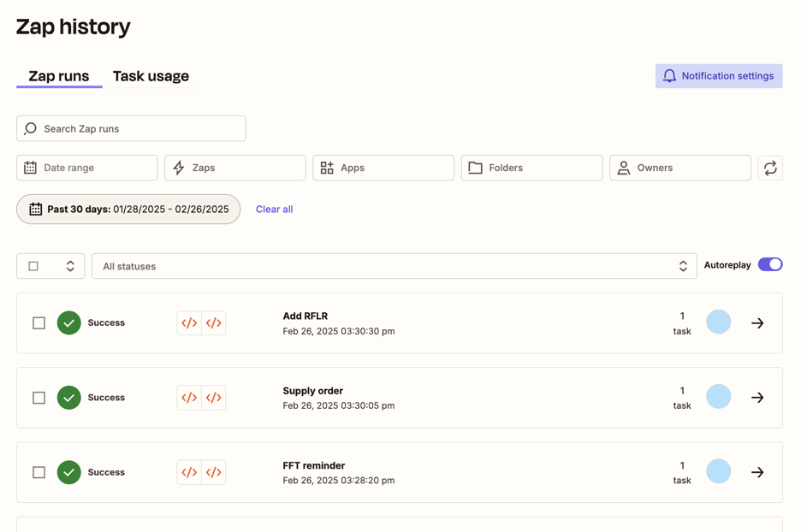Click the Clear all link
Image resolution: width=801 pixels, height=532 pixels.
274,209
